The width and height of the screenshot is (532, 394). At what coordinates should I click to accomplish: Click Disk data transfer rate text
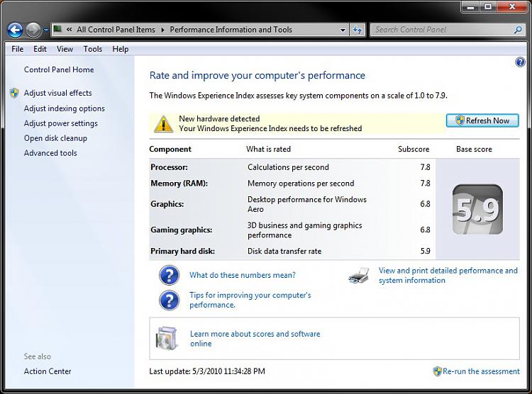click(x=284, y=252)
